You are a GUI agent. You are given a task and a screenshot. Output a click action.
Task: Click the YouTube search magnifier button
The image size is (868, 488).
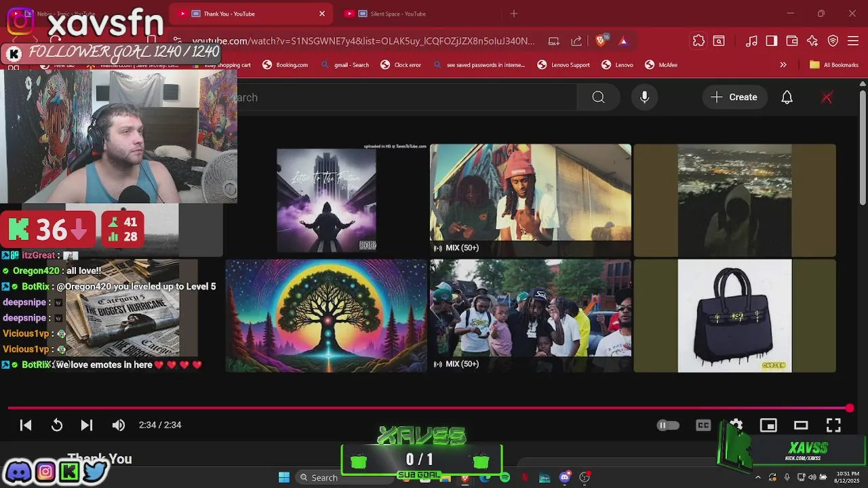pyautogui.click(x=598, y=98)
